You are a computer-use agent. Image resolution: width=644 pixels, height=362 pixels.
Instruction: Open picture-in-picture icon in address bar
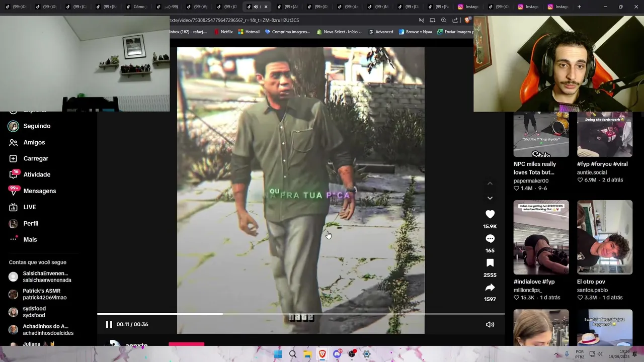pos(432,20)
